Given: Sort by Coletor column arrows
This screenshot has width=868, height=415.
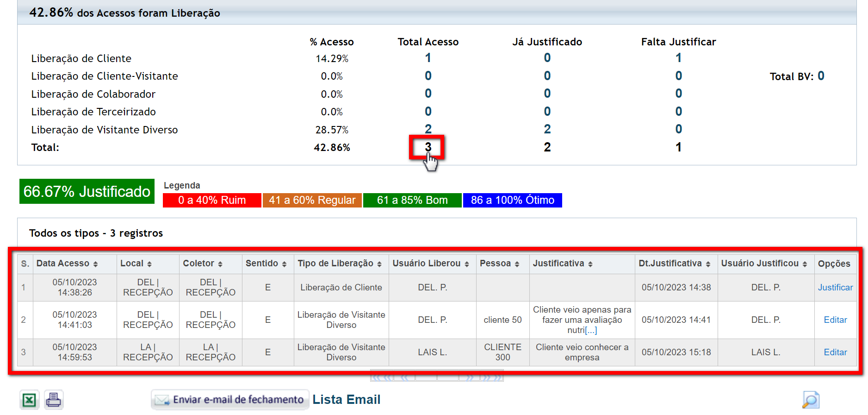Looking at the screenshot, I should pyautogui.click(x=220, y=264).
